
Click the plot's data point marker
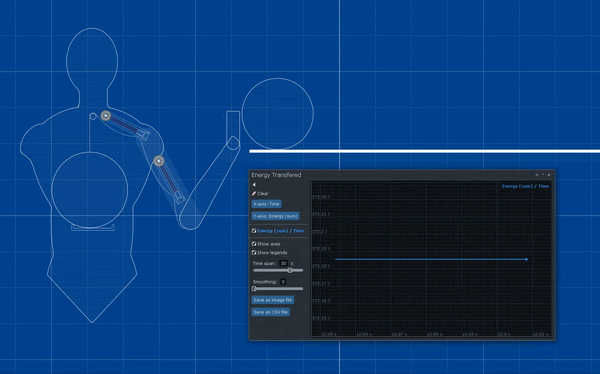527,260
